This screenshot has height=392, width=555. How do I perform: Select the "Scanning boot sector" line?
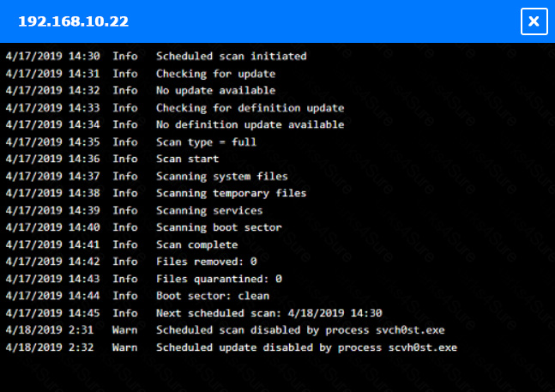point(219,228)
